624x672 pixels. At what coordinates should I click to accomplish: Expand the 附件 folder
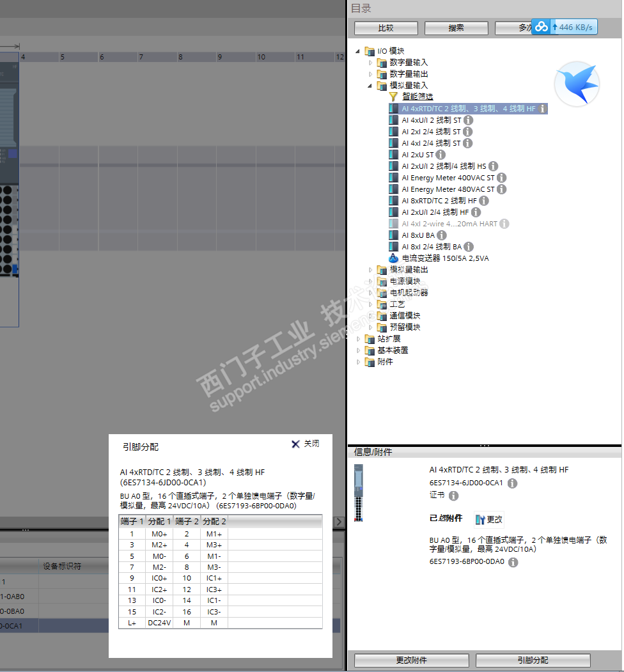tap(359, 362)
